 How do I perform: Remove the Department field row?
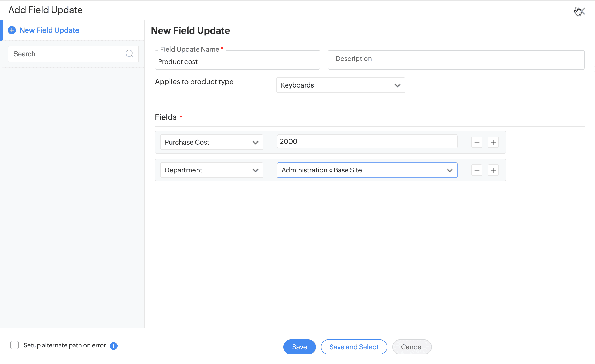(476, 170)
